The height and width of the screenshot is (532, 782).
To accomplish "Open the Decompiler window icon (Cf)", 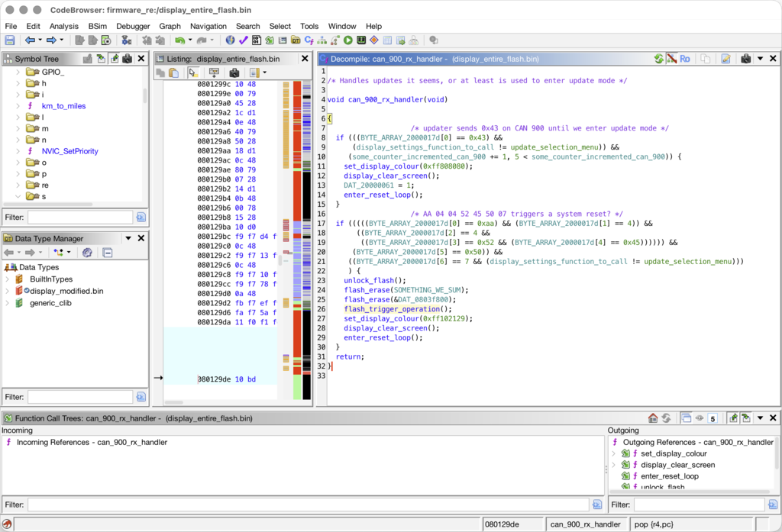I will tap(309, 40).
